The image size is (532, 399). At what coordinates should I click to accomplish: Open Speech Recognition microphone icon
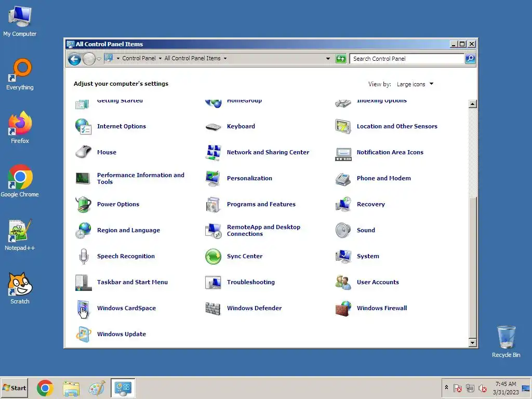coord(84,256)
